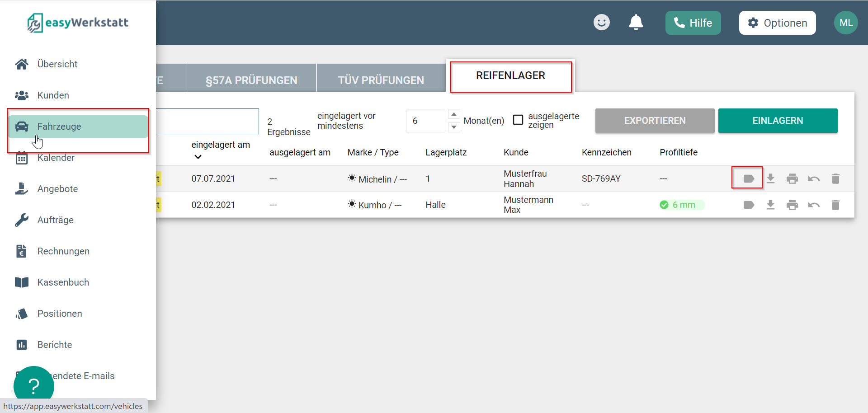Open the Übersicht home icon
The image size is (868, 413).
click(x=22, y=64)
